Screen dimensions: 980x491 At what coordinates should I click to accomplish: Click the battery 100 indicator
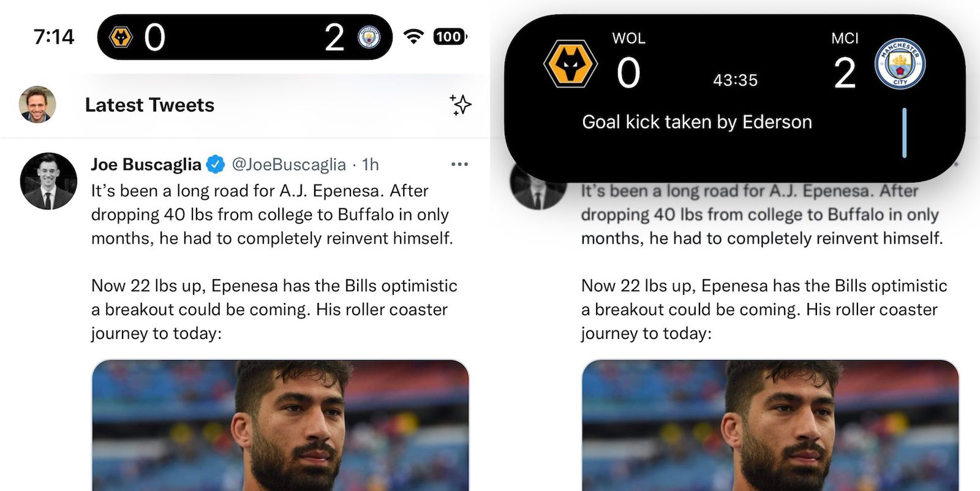tap(450, 37)
